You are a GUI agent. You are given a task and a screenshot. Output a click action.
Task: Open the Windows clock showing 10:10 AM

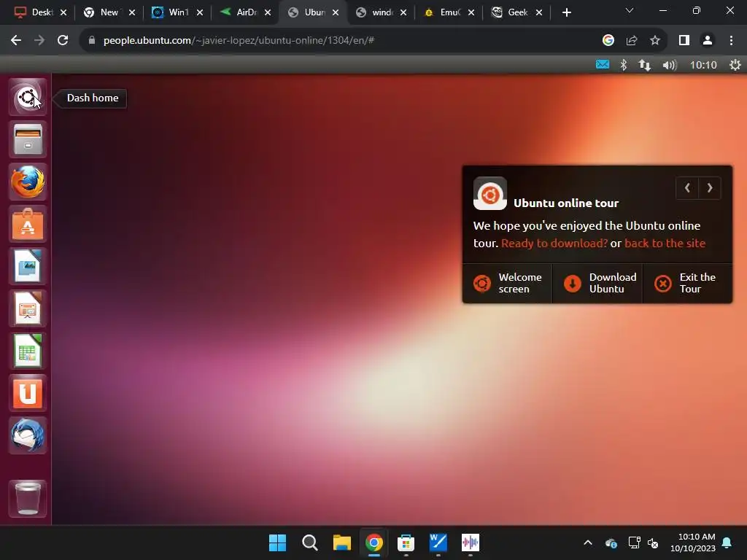point(693,542)
